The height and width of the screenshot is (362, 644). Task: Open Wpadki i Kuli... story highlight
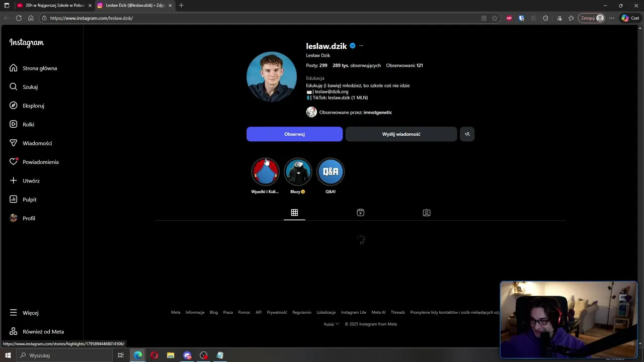(x=265, y=172)
